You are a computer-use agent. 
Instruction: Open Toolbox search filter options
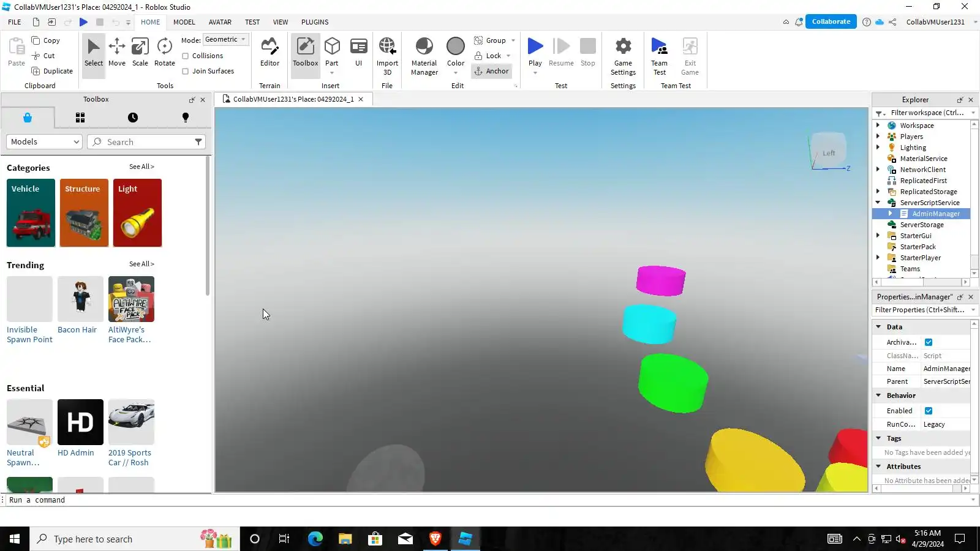click(x=198, y=142)
